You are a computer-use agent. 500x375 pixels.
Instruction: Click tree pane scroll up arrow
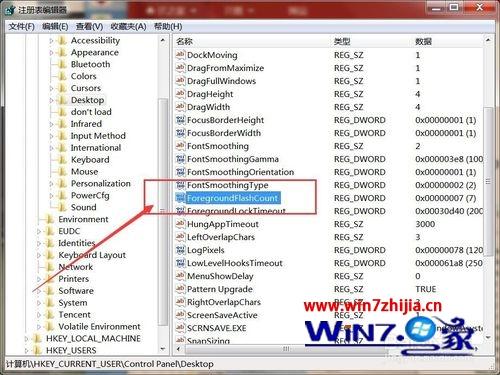click(x=163, y=40)
